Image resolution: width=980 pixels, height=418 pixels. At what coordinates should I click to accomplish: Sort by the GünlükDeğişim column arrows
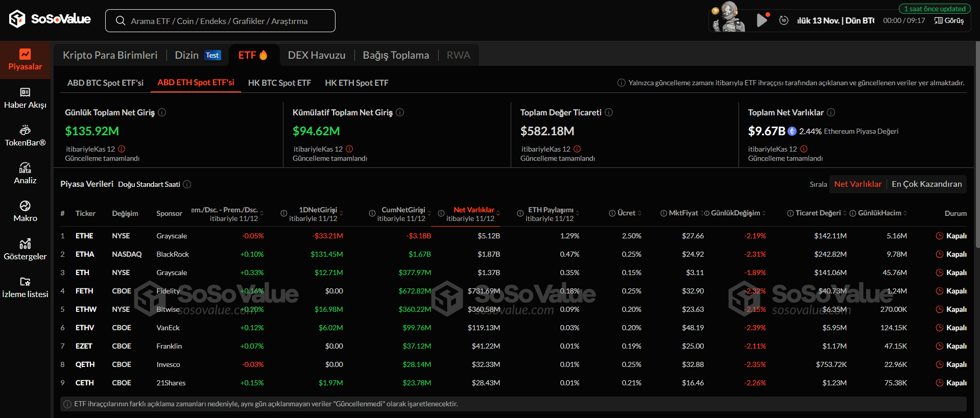[764, 213]
